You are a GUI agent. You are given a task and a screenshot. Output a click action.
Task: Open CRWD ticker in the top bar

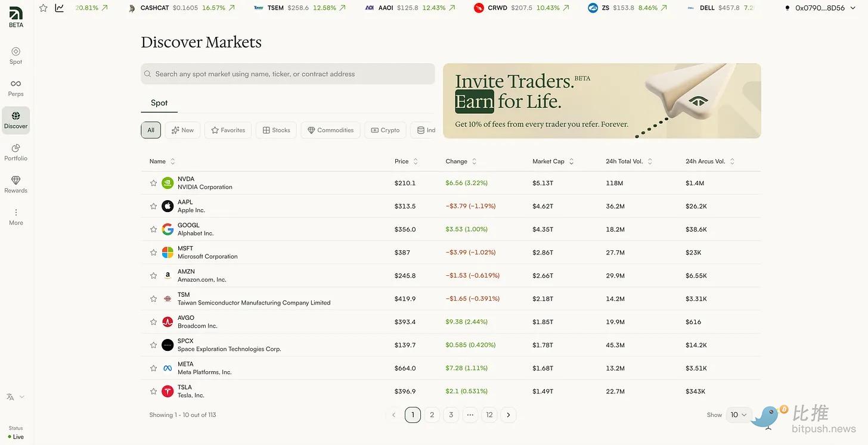coord(522,8)
